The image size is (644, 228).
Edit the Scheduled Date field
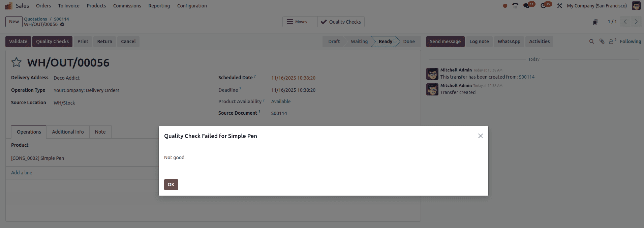(x=293, y=78)
